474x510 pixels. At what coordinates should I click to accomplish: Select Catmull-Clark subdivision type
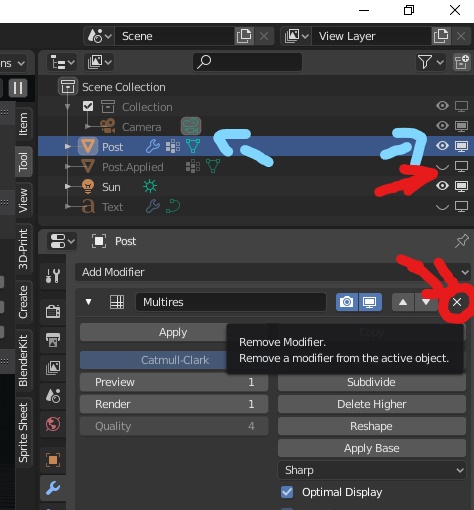[x=153, y=360]
